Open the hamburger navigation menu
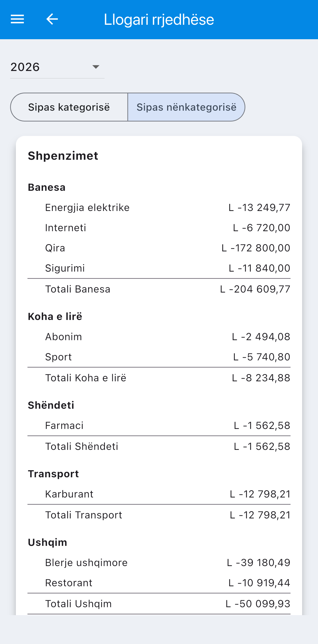The height and width of the screenshot is (644, 318). (17, 19)
